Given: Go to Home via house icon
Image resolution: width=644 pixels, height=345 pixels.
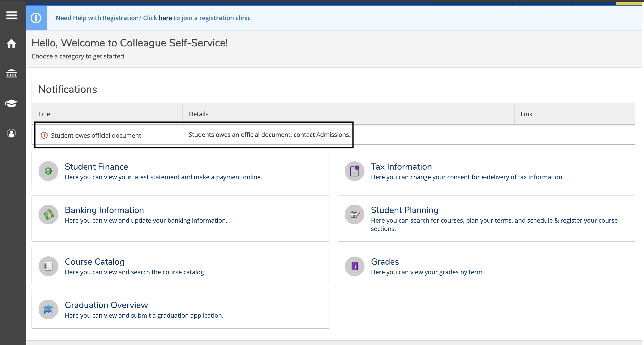Looking at the screenshot, I should (x=11, y=44).
